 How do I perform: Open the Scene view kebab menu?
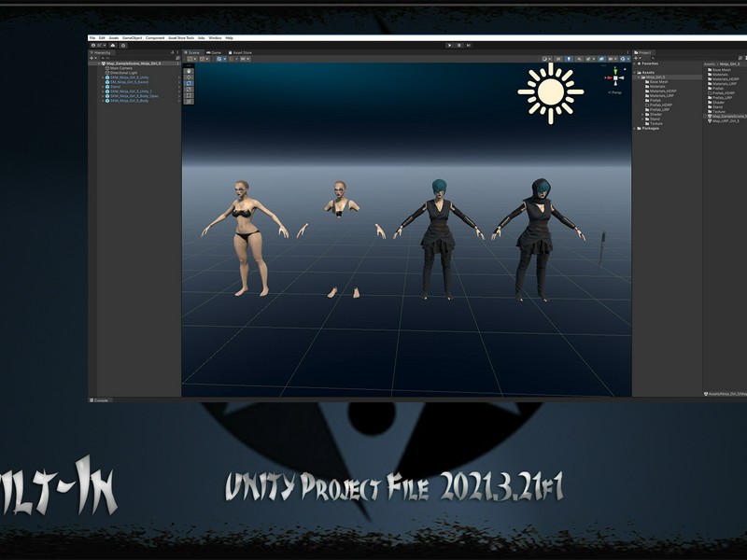[x=627, y=52]
